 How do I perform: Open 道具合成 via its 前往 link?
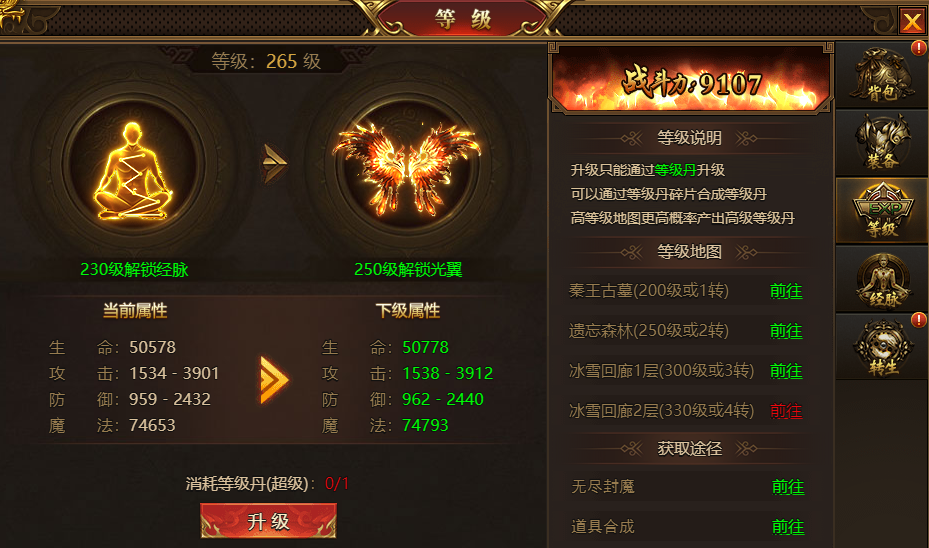click(788, 527)
